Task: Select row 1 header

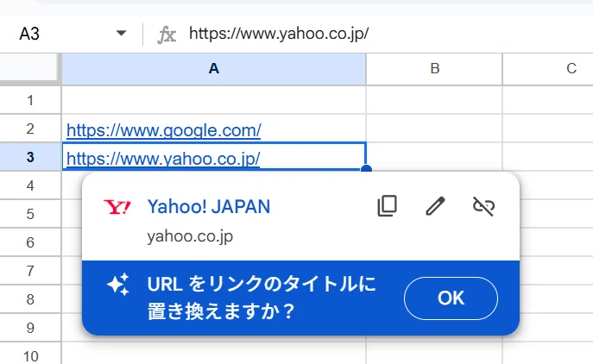Action: coord(30,100)
